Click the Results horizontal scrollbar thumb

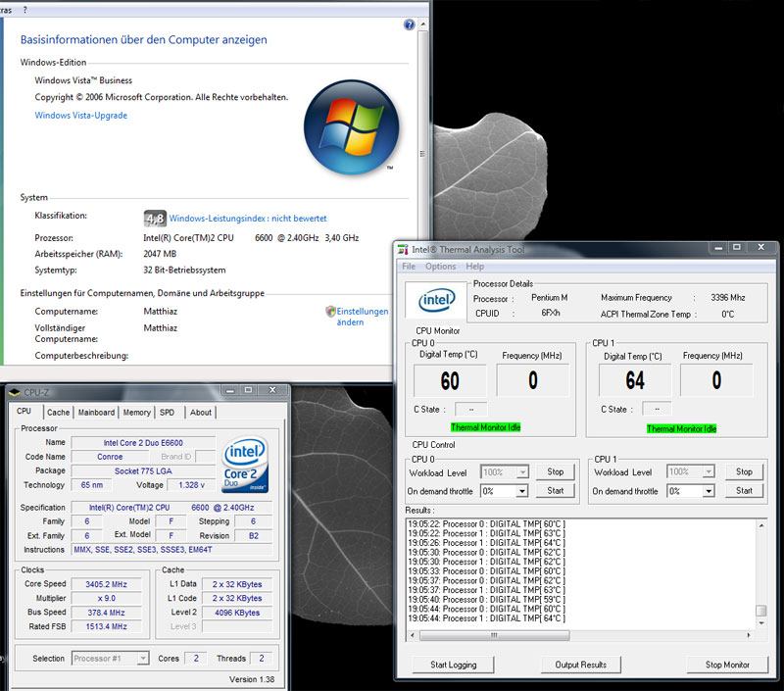(494, 635)
